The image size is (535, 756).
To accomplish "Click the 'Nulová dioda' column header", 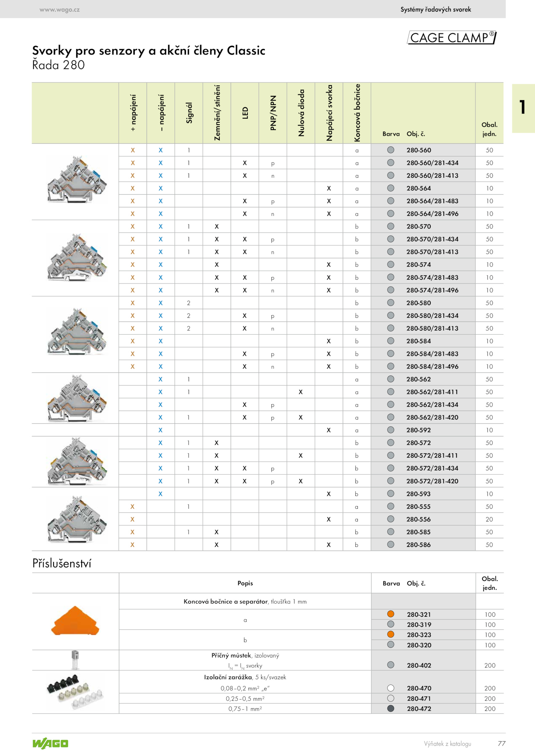I will click(302, 113).
